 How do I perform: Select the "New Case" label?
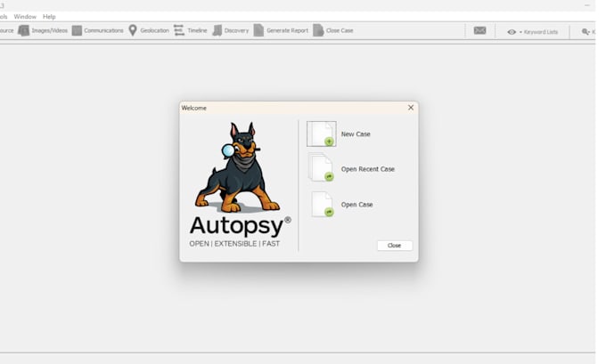tap(356, 134)
